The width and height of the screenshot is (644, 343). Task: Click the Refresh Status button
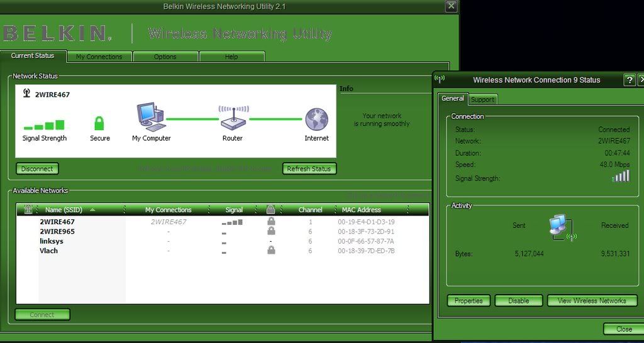tap(309, 169)
